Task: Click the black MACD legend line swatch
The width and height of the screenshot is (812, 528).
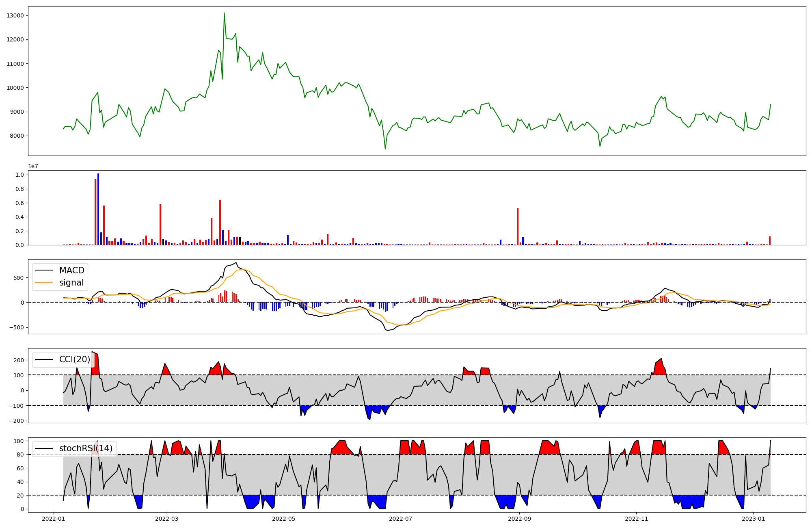Action: pos(44,270)
